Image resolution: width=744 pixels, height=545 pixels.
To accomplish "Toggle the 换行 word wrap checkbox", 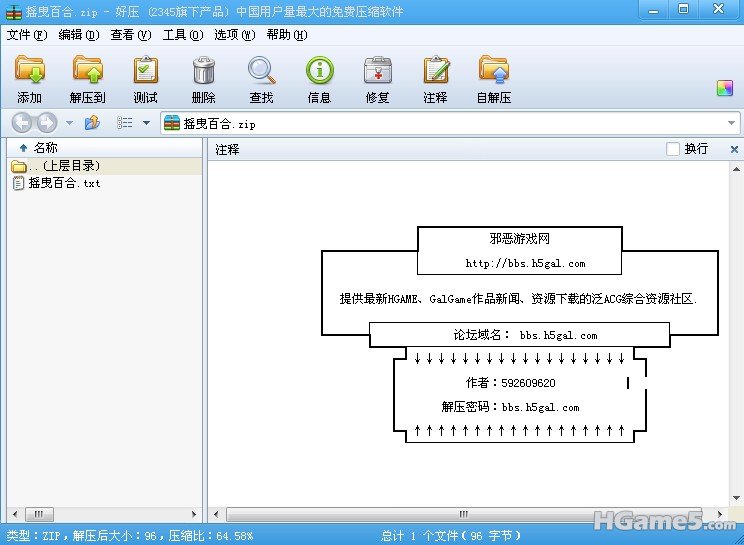I will tap(673, 149).
